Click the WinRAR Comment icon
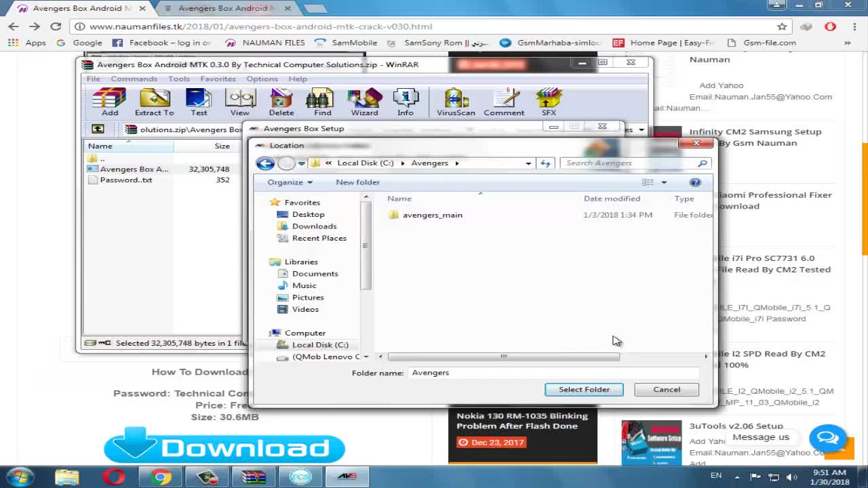868x488 pixels. pyautogui.click(x=504, y=102)
